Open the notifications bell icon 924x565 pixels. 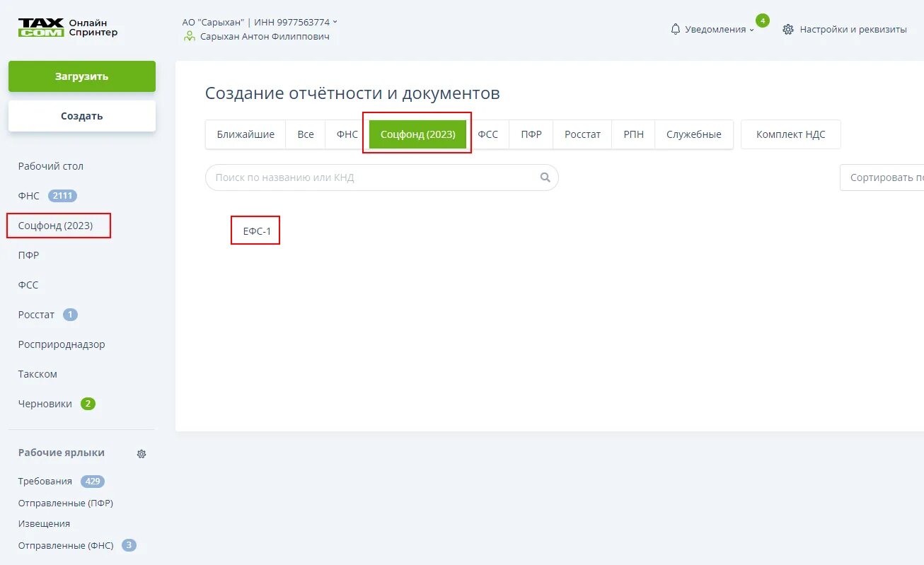coord(676,29)
